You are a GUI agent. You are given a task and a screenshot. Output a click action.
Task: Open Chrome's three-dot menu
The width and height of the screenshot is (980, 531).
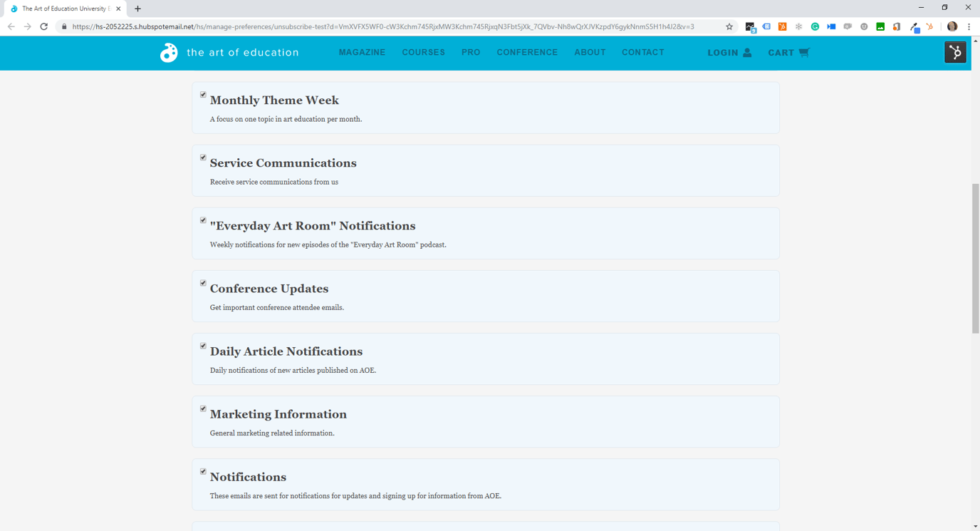click(969, 26)
